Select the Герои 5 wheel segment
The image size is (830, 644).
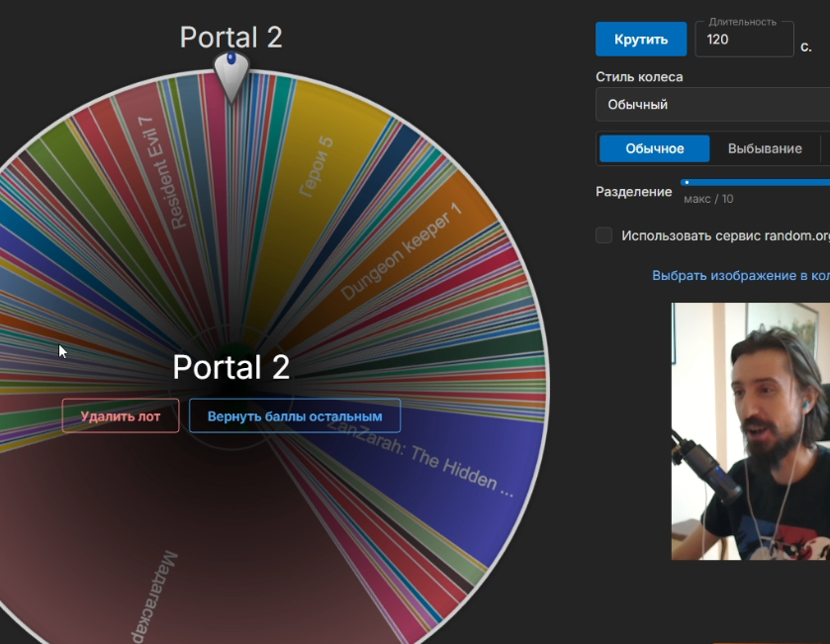(x=318, y=169)
